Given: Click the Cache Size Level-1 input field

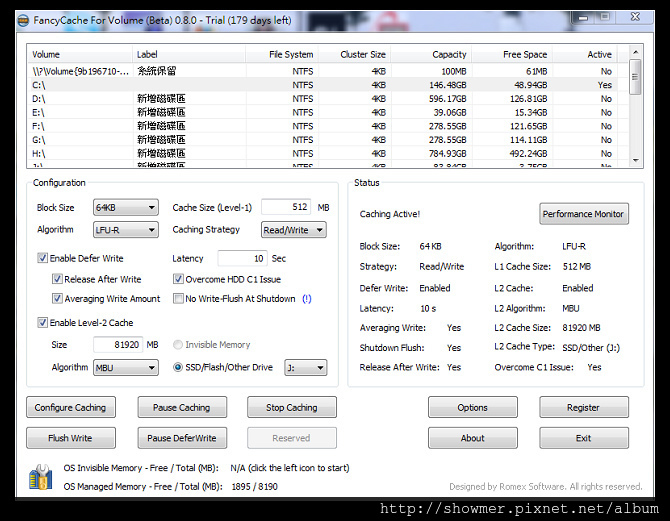Looking at the screenshot, I should click(x=286, y=207).
